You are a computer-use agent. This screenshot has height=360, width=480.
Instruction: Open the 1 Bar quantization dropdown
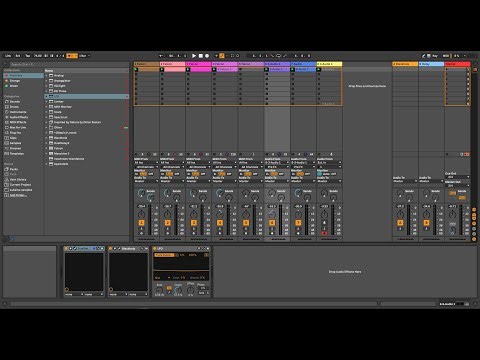[x=84, y=56]
